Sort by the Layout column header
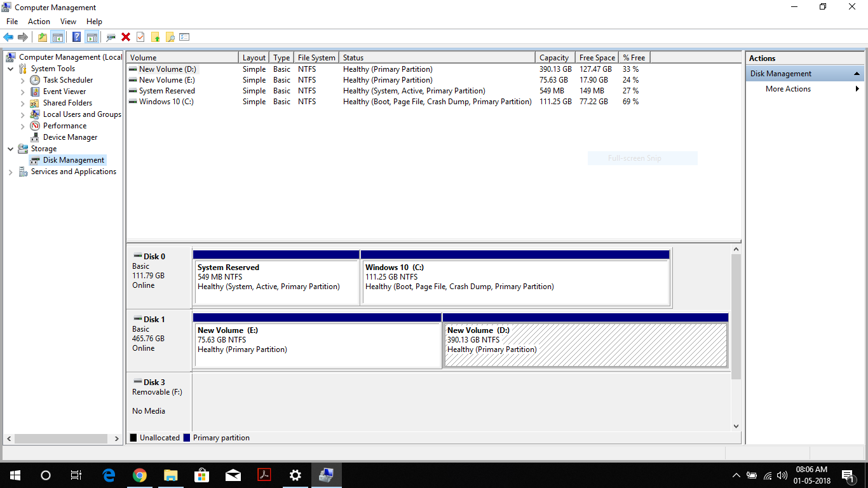This screenshot has width=868, height=488. (254, 57)
